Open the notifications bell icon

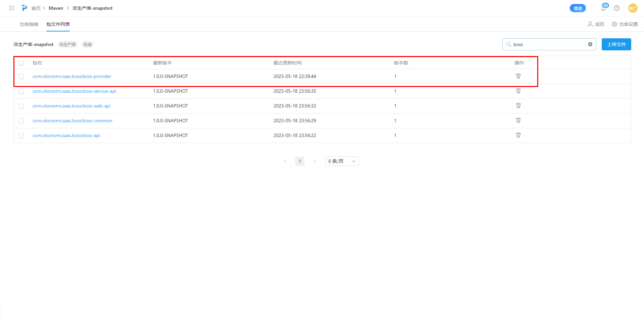click(x=603, y=8)
